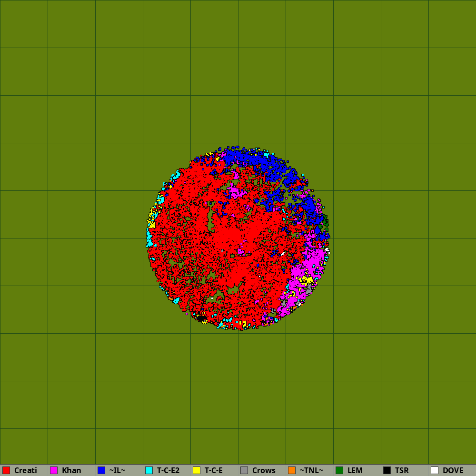Click the black TSR territory on the map

click(x=202, y=318)
